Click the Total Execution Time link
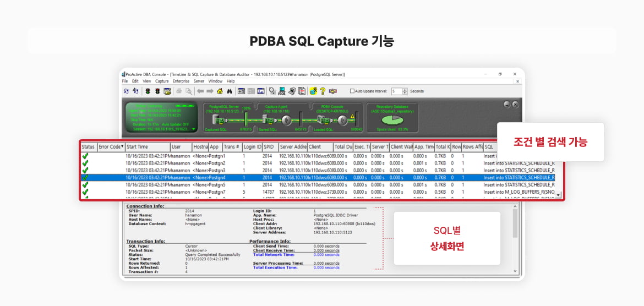 click(275, 267)
